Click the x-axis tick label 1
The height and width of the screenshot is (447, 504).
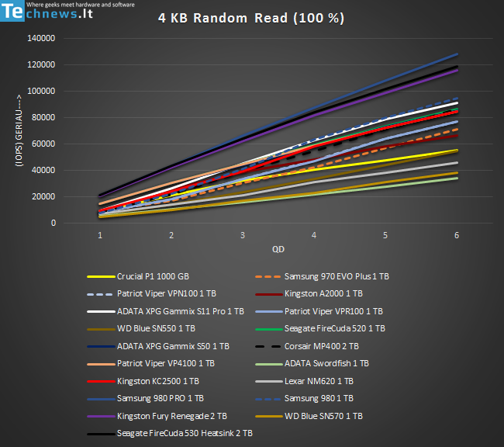tap(100, 236)
